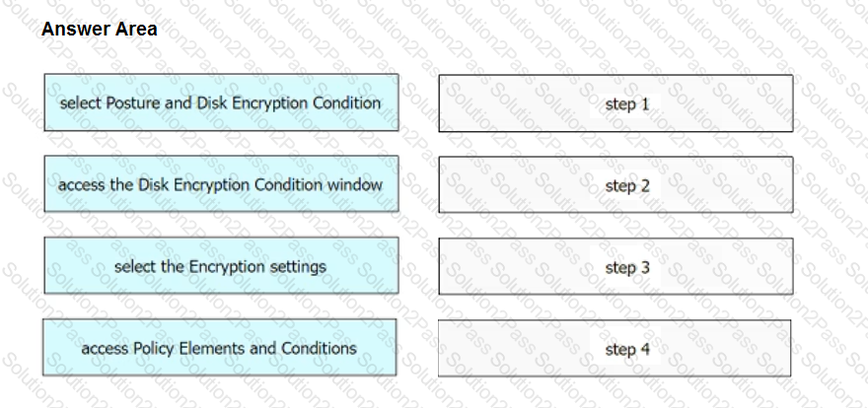Click the 'step 2' text label

point(627,185)
